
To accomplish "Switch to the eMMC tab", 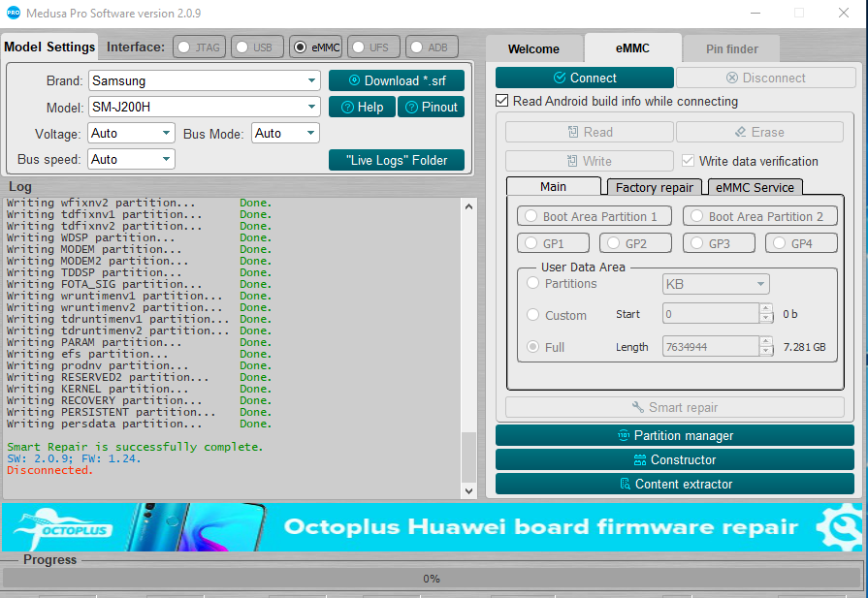I will click(x=632, y=48).
